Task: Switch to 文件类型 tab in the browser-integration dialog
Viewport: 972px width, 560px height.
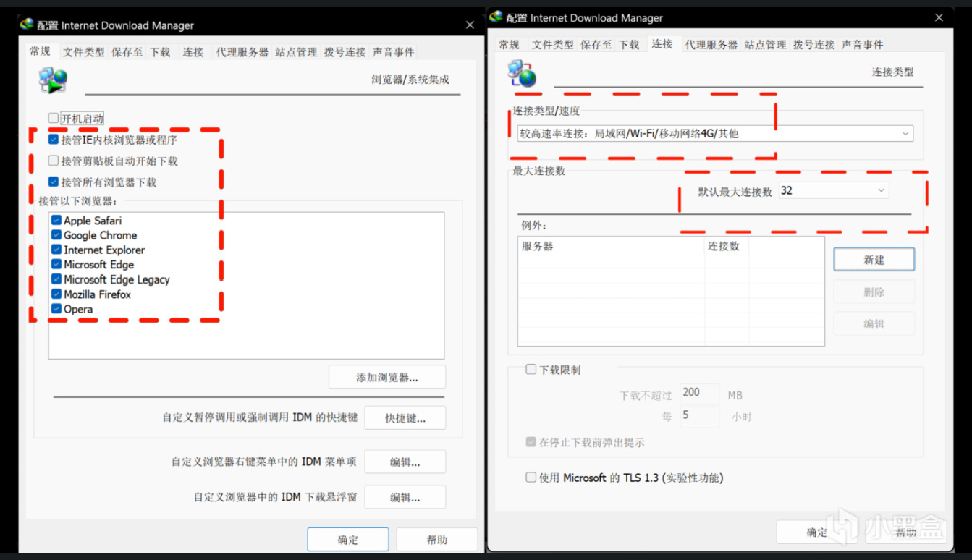Action: coord(84,52)
